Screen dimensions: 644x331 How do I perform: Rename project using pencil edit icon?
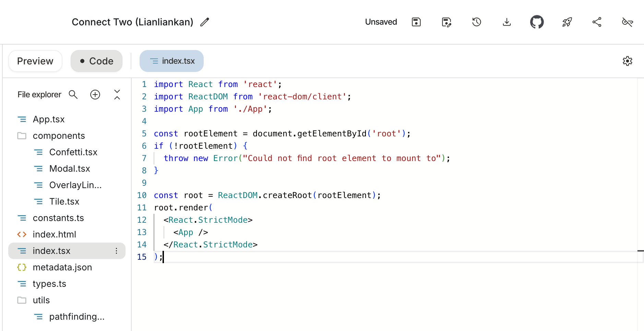(205, 22)
